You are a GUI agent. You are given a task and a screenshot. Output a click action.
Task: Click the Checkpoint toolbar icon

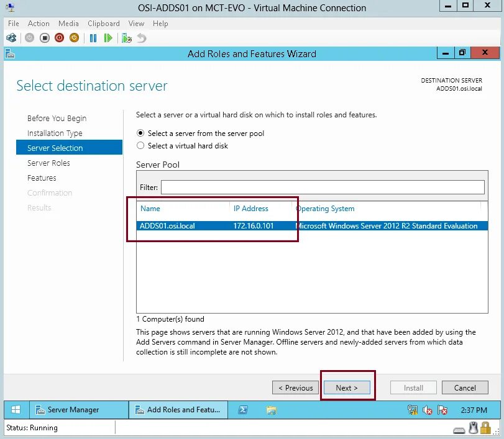(127, 38)
